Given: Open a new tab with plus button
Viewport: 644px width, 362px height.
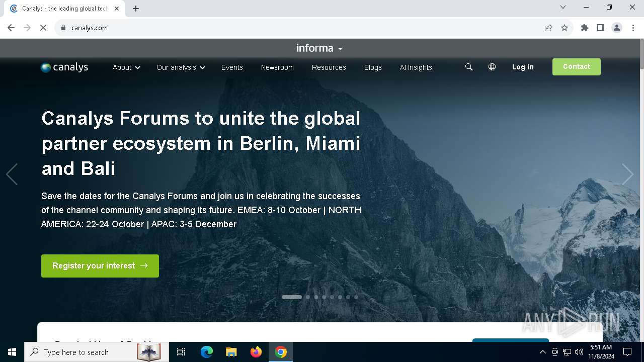Looking at the screenshot, I should (x=136, y=9).
